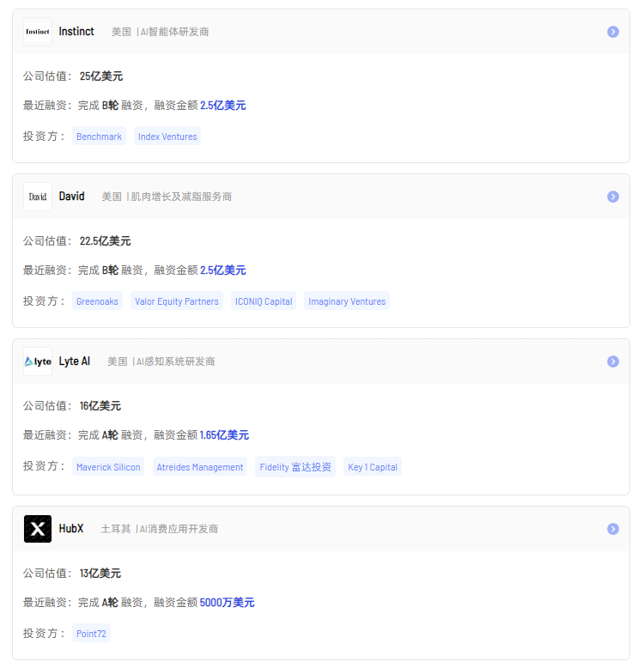Click HubX's 13亿美元 valuation
The width and height of the screenshot is (644, 668).
point(100,574)
